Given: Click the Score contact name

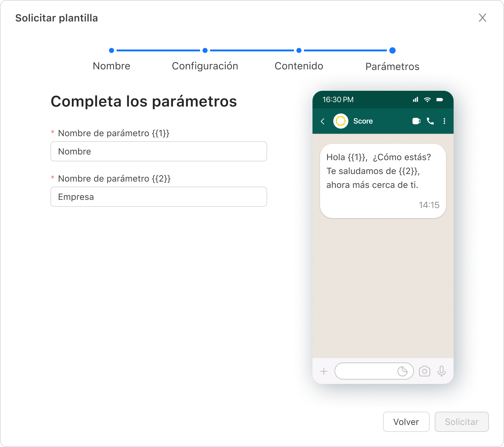Looking at the screenshot, I should click(x=363, y=121).
